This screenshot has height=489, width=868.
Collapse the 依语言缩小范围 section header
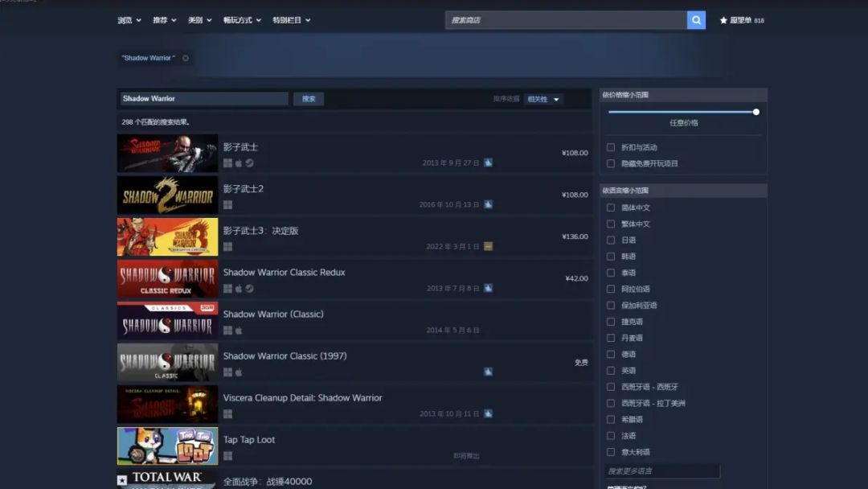(x=684, y=191)
